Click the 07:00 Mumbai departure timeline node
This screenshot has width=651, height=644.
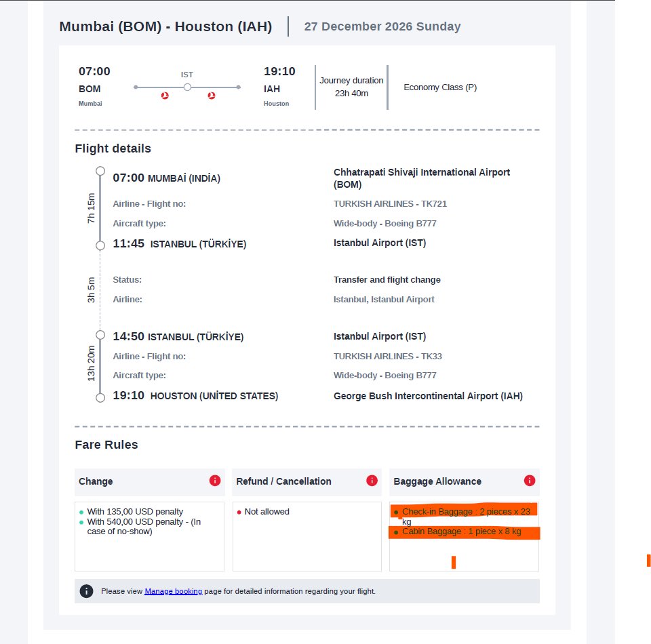(x=100, y=171)
